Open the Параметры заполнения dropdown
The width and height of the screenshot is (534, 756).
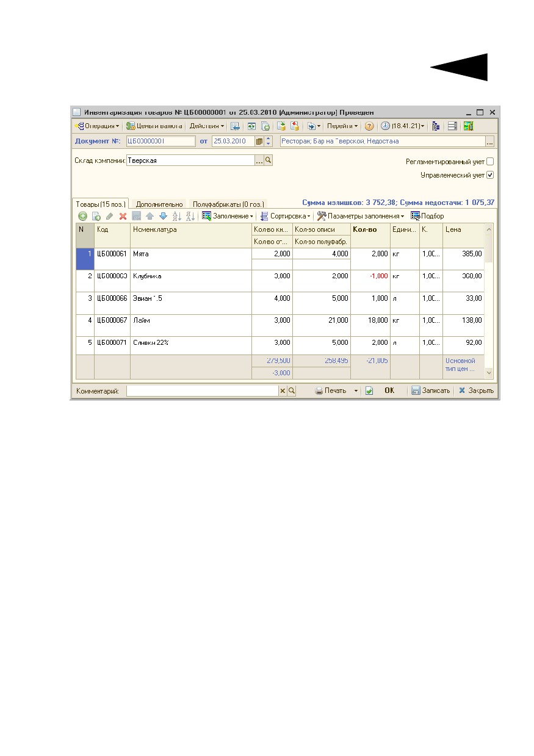coord(361,216)
